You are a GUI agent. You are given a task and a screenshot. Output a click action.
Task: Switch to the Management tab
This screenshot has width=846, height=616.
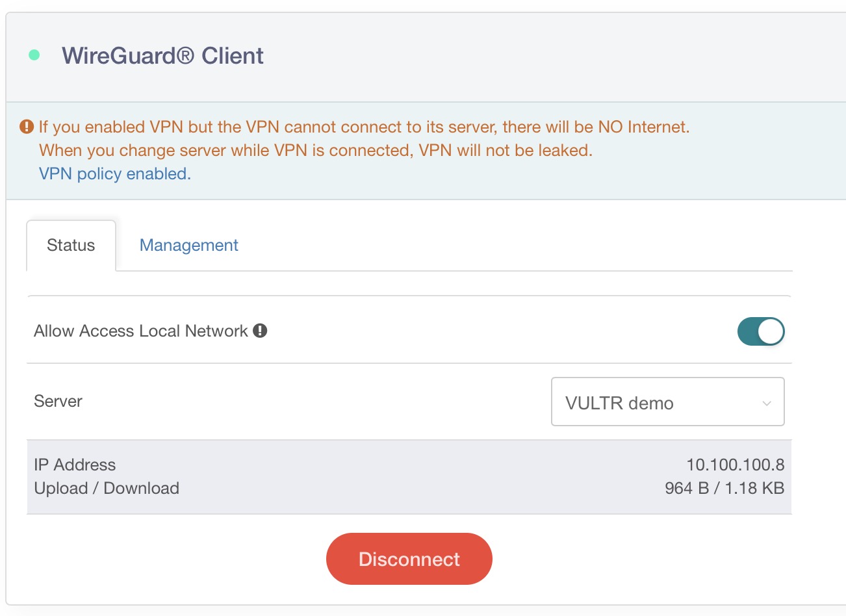[188, 245]
